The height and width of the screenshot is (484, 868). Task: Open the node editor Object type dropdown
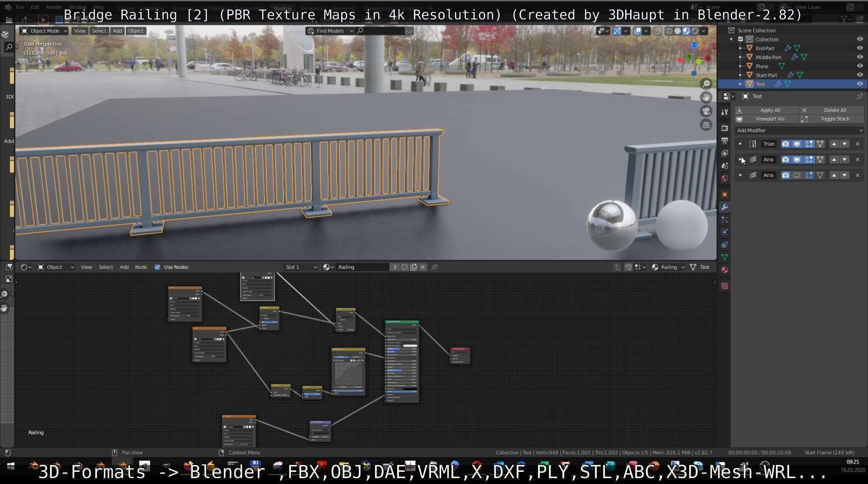56,267
